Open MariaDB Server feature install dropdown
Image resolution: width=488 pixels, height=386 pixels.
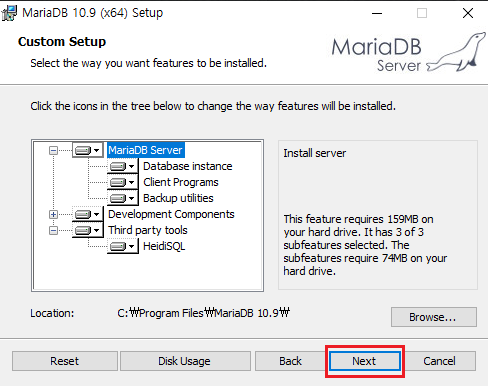[87, 150]
